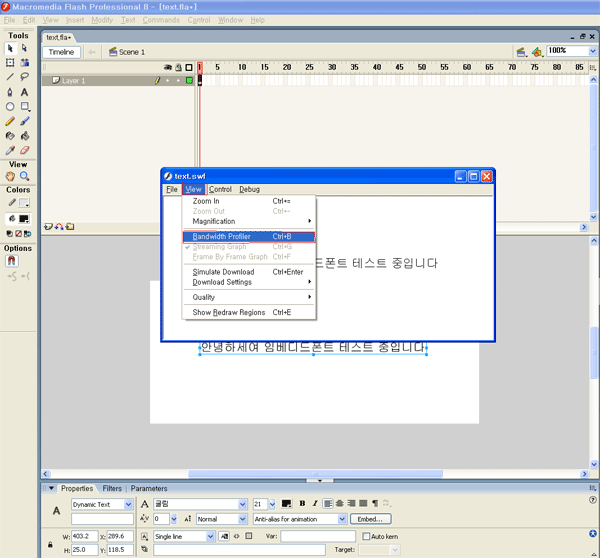Screen dimensions: 600x558
Task: Select the Line tool
Action: pyautogui.click(x=10, y=77)
